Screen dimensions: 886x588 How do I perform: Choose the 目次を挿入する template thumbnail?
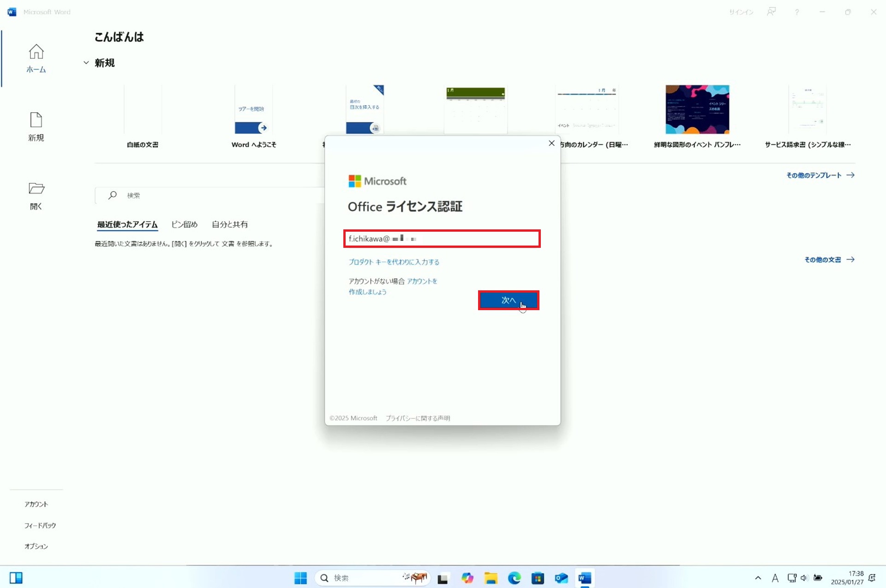point(365,109)
